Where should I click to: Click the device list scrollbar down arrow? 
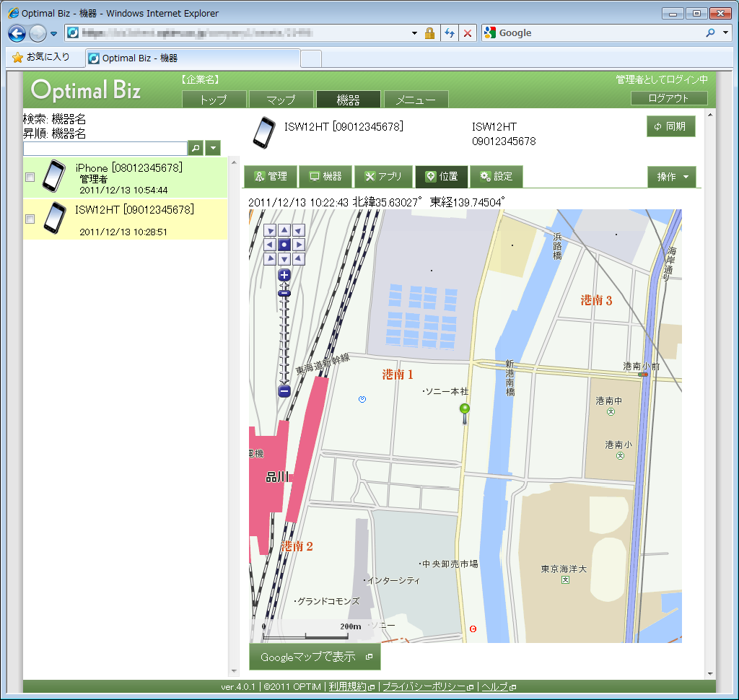click(x=234, y=671)
